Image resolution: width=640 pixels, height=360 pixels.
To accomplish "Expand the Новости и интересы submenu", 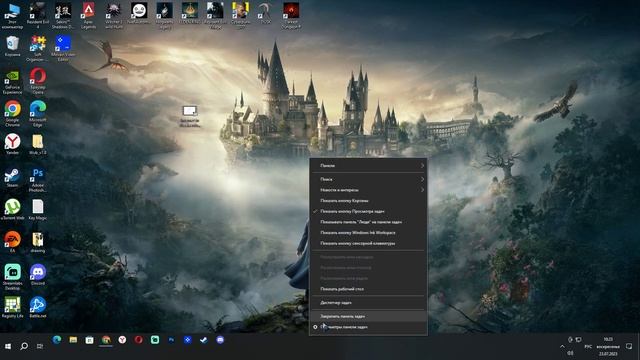I will point(368,189).
